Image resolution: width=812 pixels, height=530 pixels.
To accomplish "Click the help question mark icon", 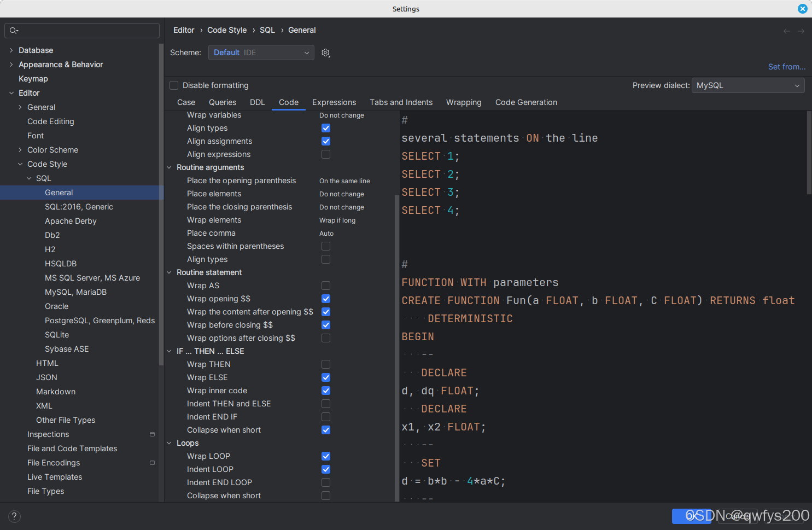I will pos(15,516).
